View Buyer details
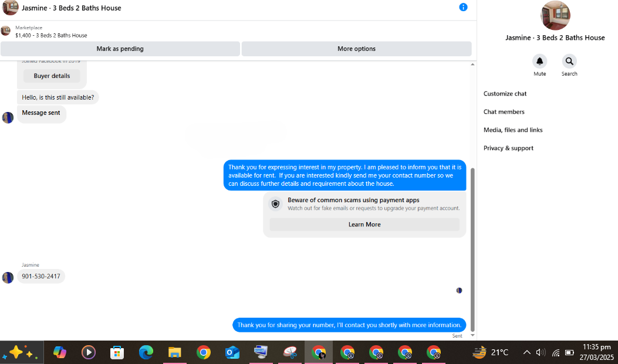 pyautogui.click(x=52, y=76)
